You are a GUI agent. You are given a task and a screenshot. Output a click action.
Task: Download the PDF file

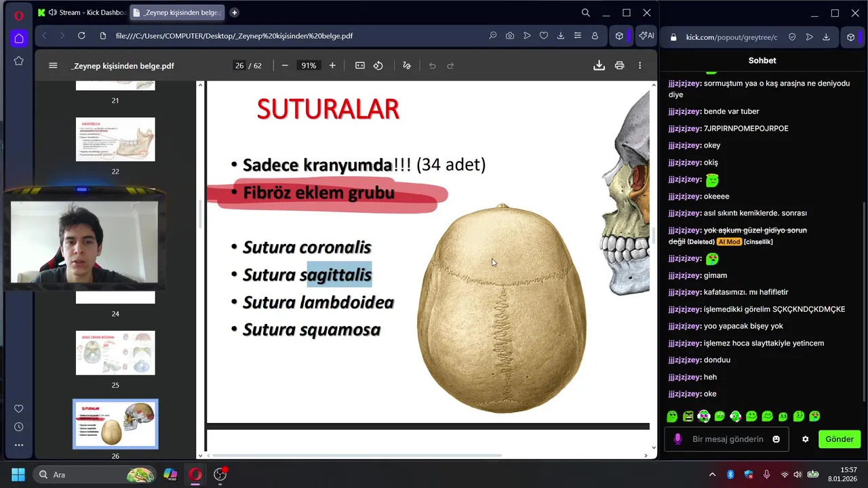tap(599, 66)
